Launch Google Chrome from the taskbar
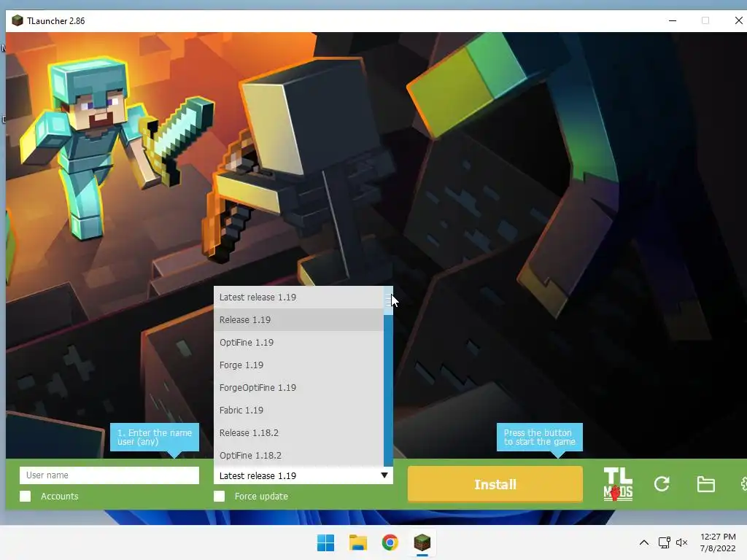This screenshot has width=747, height=560. [390, 542]
